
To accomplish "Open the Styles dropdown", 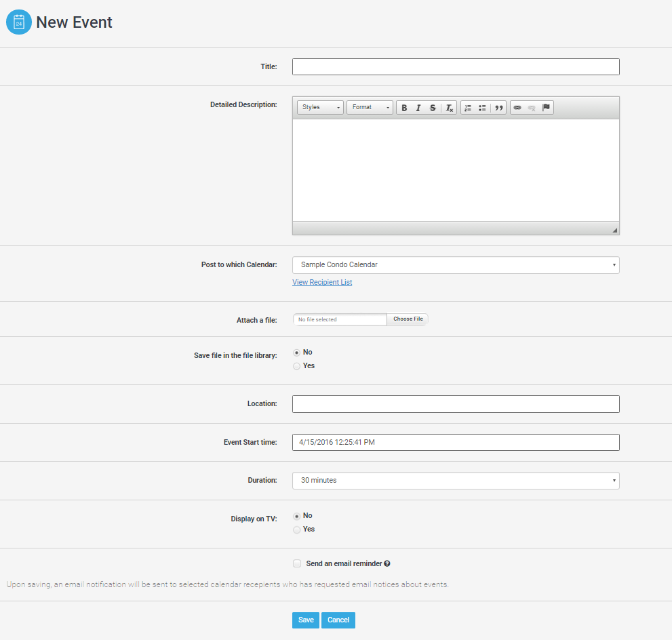I will click(x=320, y=108).
